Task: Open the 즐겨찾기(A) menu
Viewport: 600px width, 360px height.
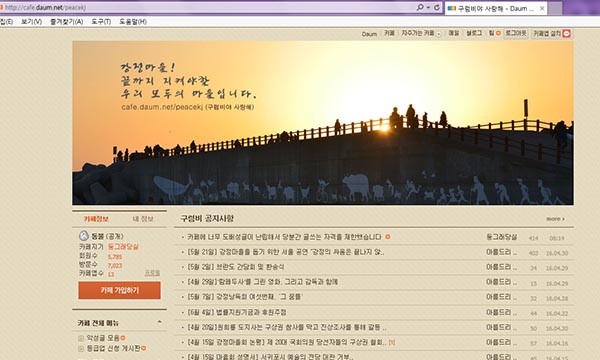Action: [x=67, y=22]
